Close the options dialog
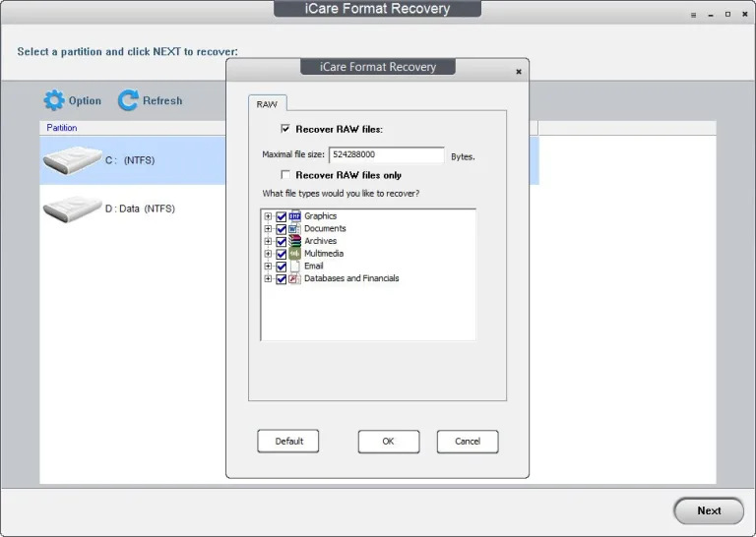The image size is (756, 537). pyautogui.click(x=519, y=72)
